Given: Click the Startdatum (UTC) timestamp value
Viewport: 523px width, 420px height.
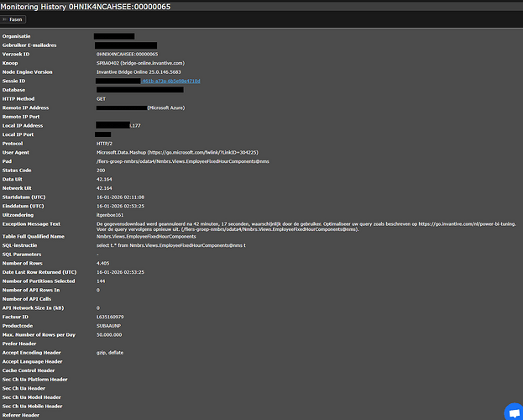Looking at the screenshot, I should pos(122,197).
